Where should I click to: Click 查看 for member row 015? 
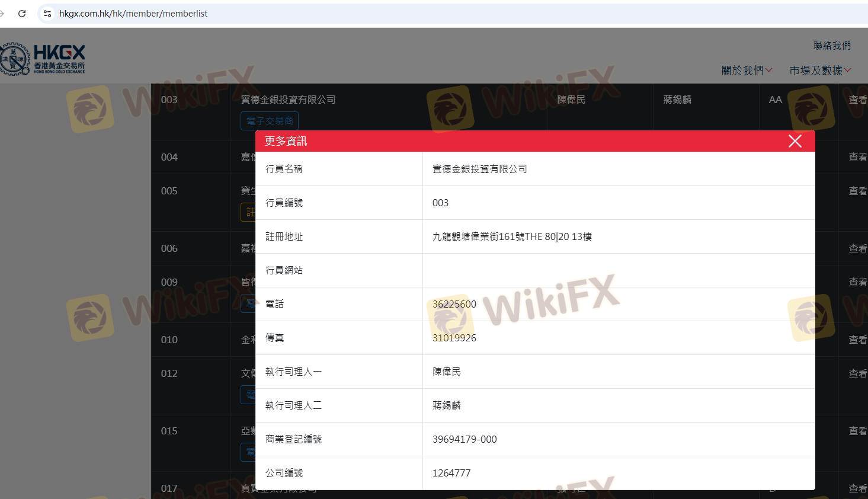[857, 431]
